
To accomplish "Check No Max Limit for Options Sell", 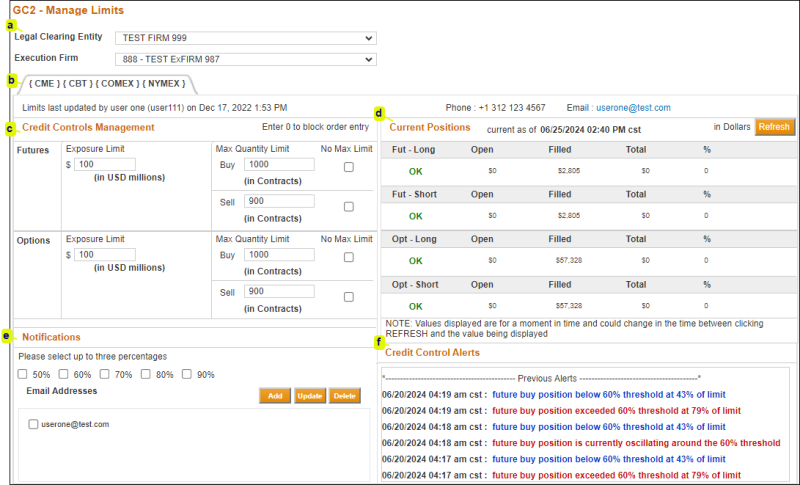I will coord(348,297).
